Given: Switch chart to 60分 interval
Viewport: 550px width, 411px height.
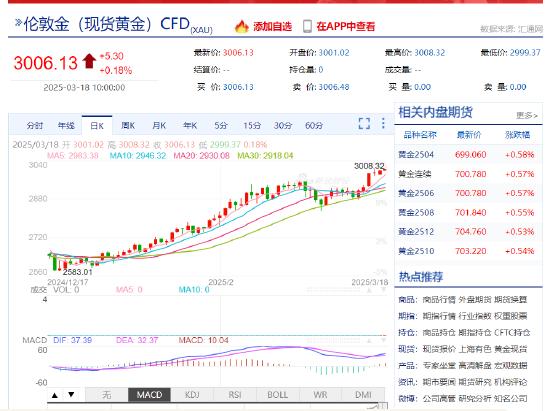Looking at the screenshot, I should click(314, 126).
